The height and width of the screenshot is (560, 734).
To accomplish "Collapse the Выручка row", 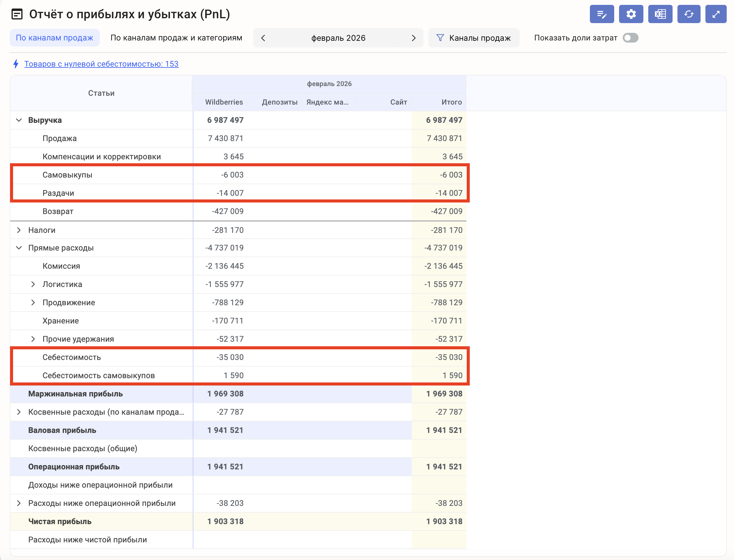I will tap(19, 120).
